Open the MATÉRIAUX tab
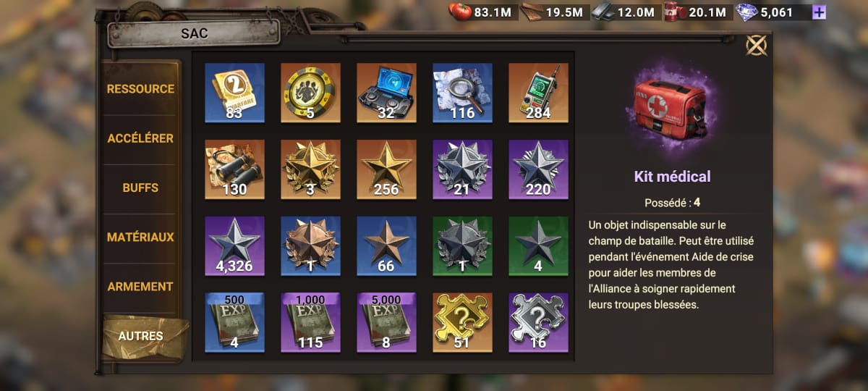 141,237
